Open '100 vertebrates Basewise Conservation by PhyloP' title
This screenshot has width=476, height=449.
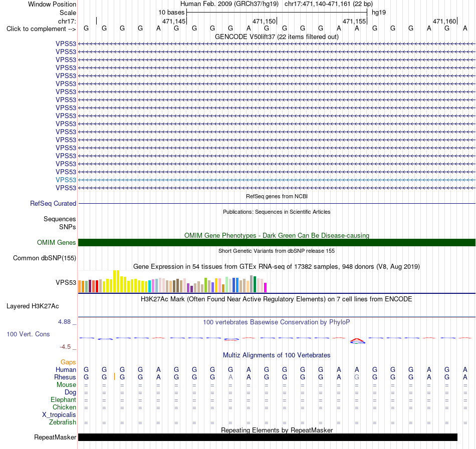277,322
